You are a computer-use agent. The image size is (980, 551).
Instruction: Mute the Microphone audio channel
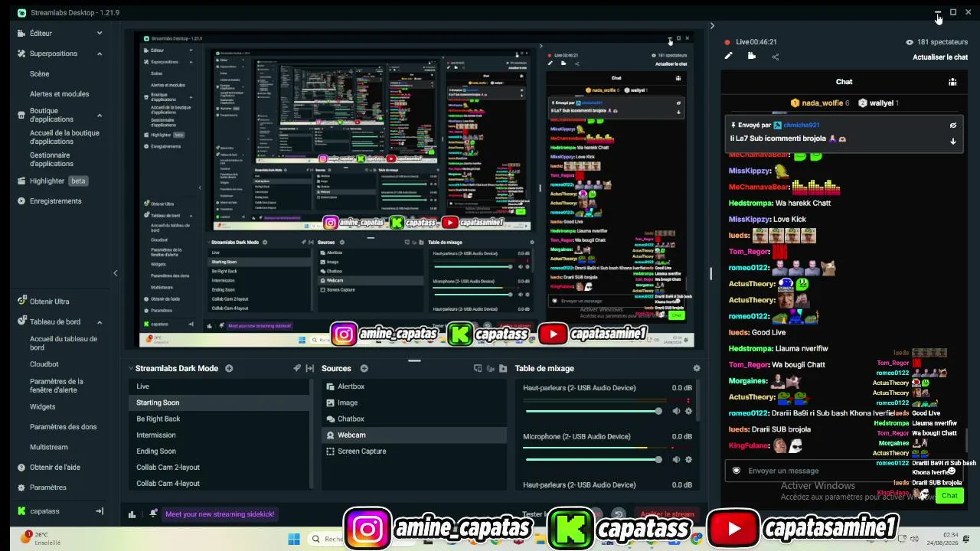pos(676,459)
